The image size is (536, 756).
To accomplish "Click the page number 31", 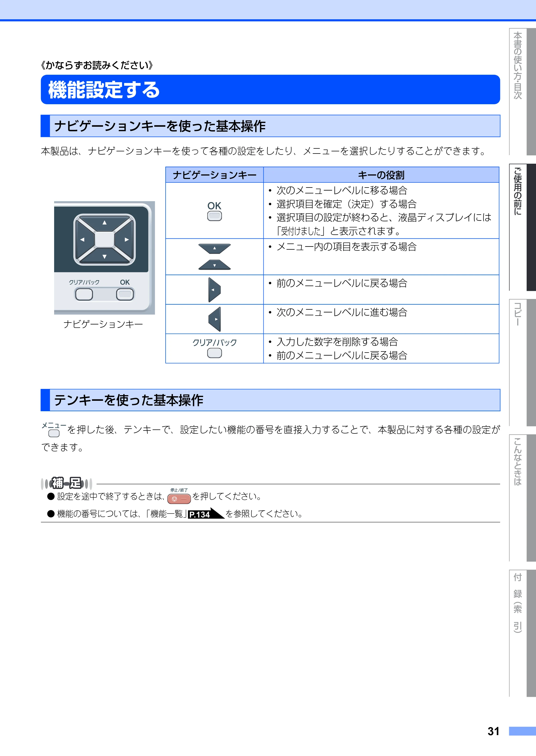I will click(493, 731).
